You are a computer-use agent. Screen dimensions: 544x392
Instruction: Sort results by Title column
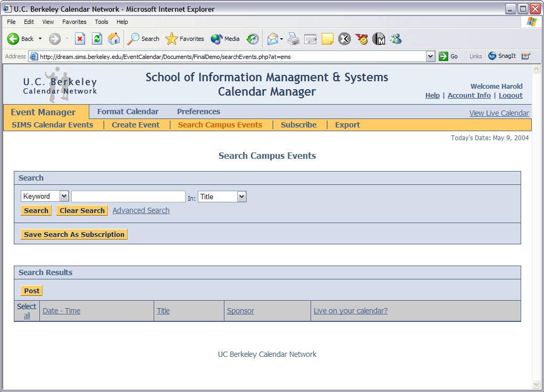point(163,311)
